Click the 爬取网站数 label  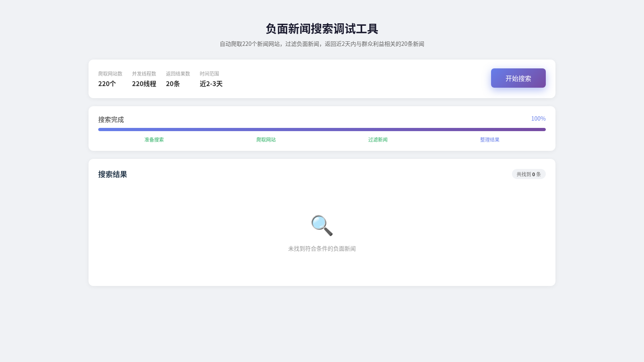(110, 74)
